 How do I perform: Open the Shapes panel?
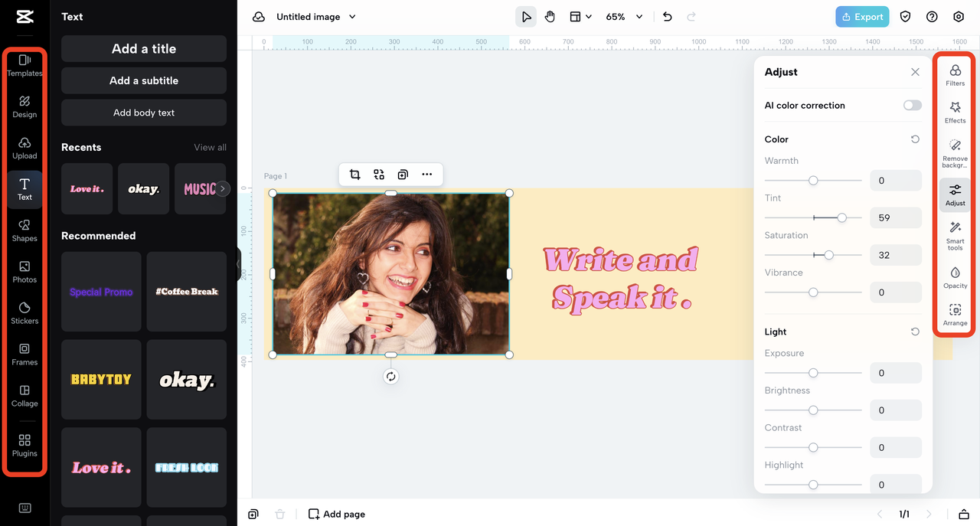(24, 230)
